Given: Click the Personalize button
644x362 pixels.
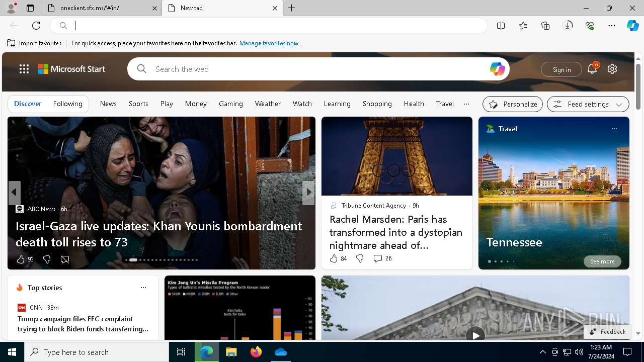Looking at the screenshot, I should [513, 104].
